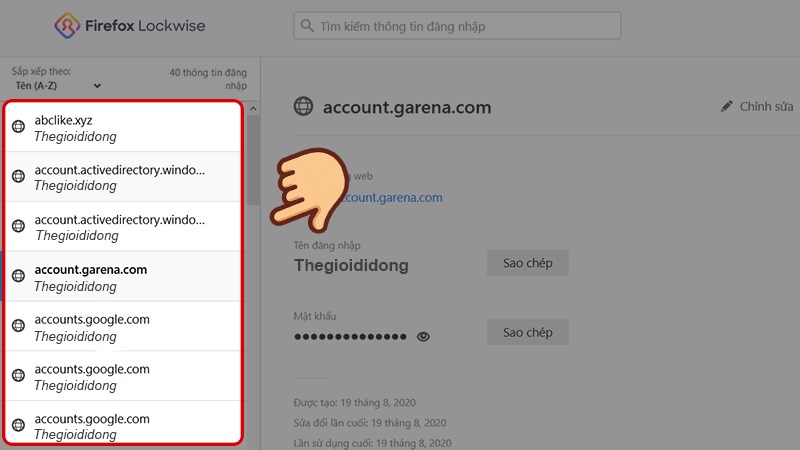Click the masked password dots field
The image size is (800, 450).
tap(350, 337)
